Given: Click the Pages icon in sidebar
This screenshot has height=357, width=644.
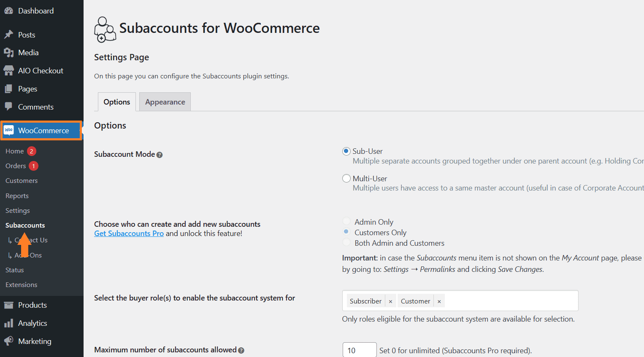Looking at the screenshot, I should pos(8,89).
